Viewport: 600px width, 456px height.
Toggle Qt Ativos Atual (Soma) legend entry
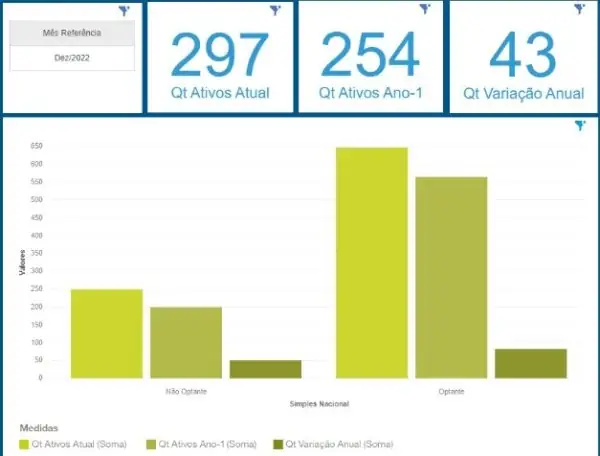[x=80, y=442]
